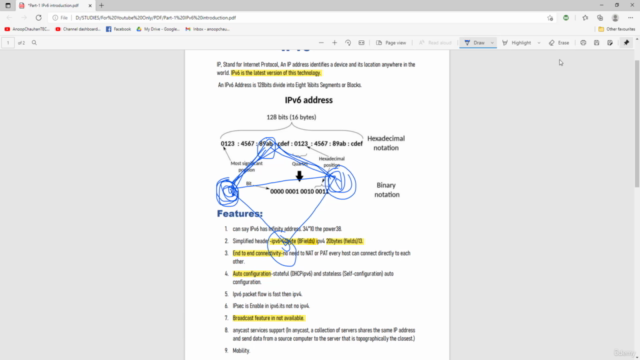Image resolution: width=640 pixels, height=360 pixels.
Task: Expand the Other favourites folder
Action: click(617, 29)
